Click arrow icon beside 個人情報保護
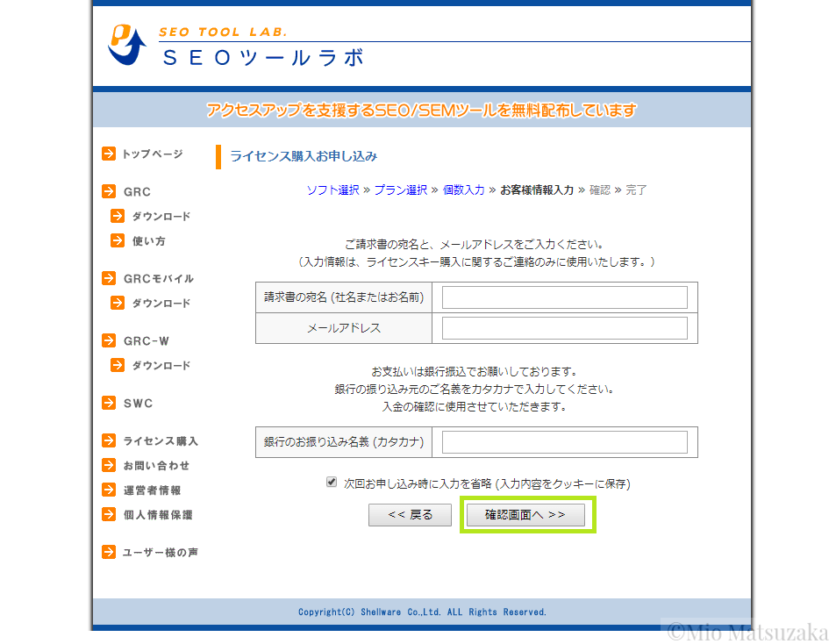 point(109,514)
